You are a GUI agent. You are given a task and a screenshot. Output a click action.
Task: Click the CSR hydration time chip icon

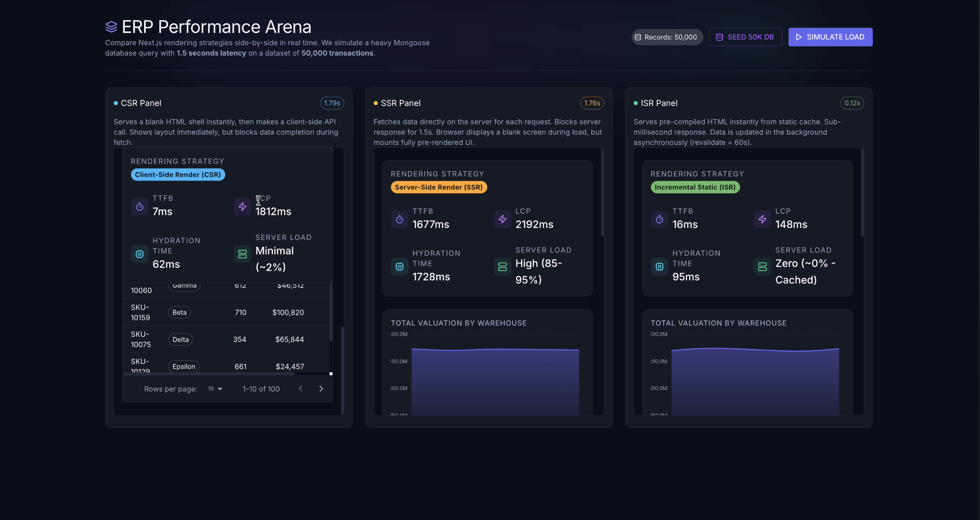click(140, 254)
